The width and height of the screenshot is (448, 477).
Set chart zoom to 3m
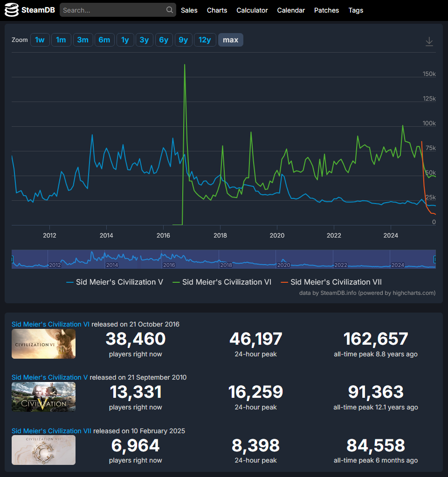(83, 40)
